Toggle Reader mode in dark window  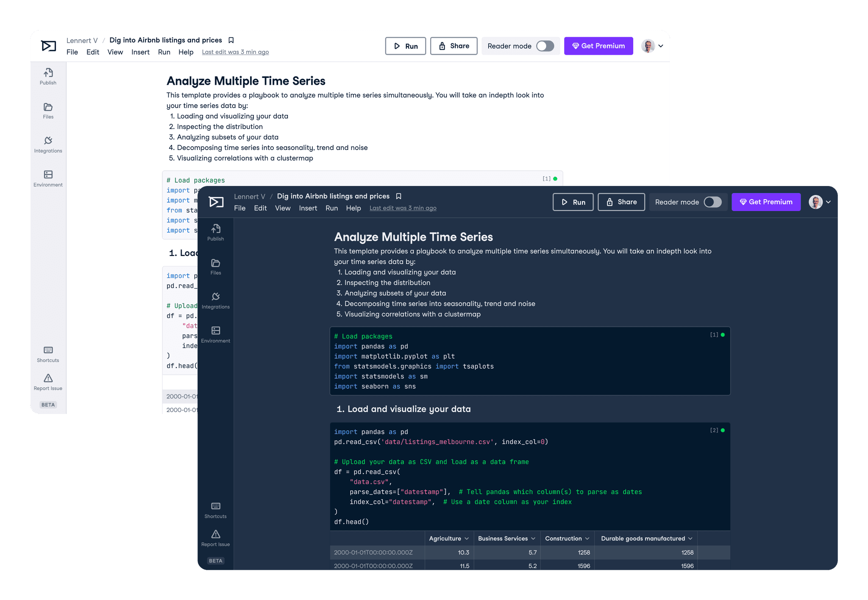click(x=712, y=202)
